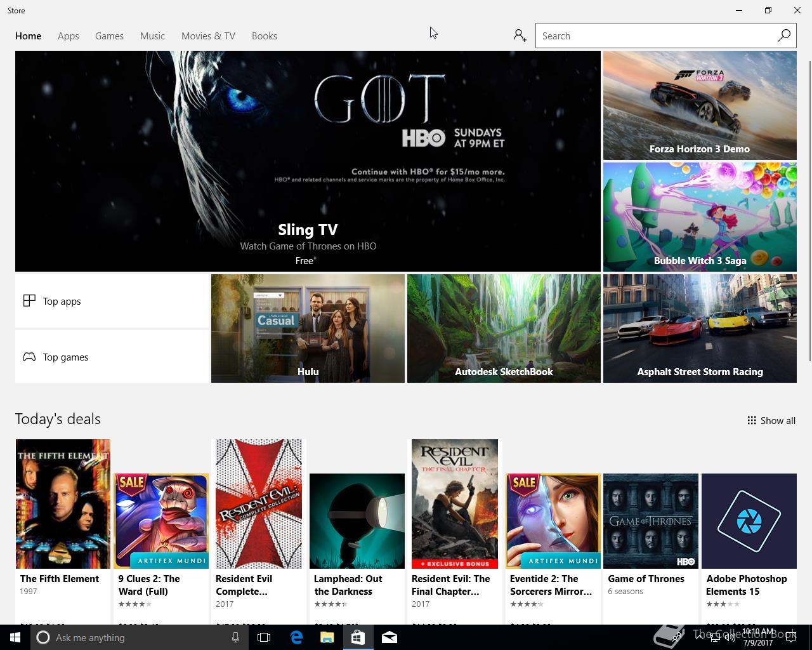
Task: Open the Asphalt Street Storm Racing tile
Action: tap(700, 328)
